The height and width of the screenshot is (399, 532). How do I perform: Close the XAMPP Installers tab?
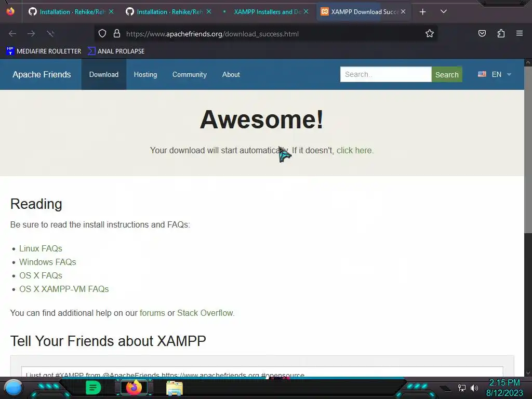coord(305,11)
